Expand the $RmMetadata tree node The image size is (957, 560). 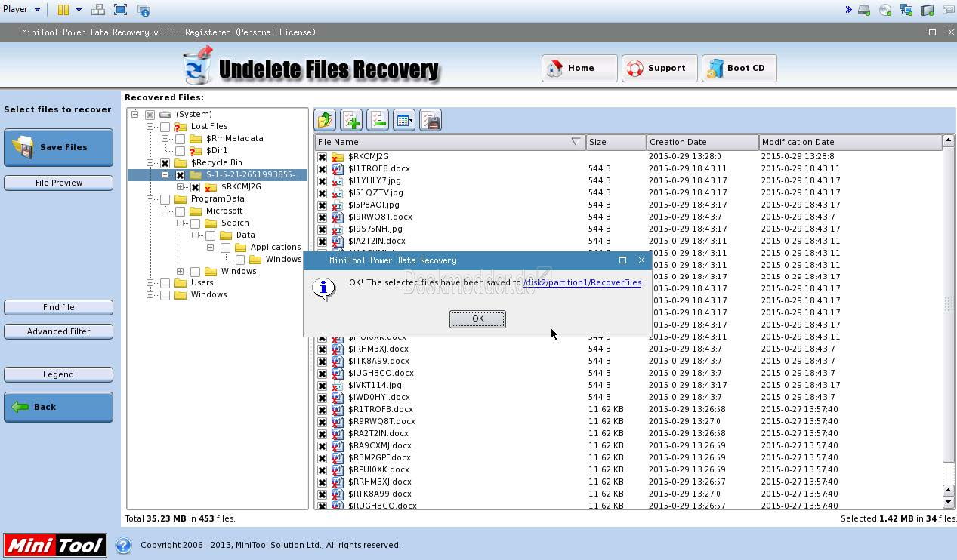165,138
